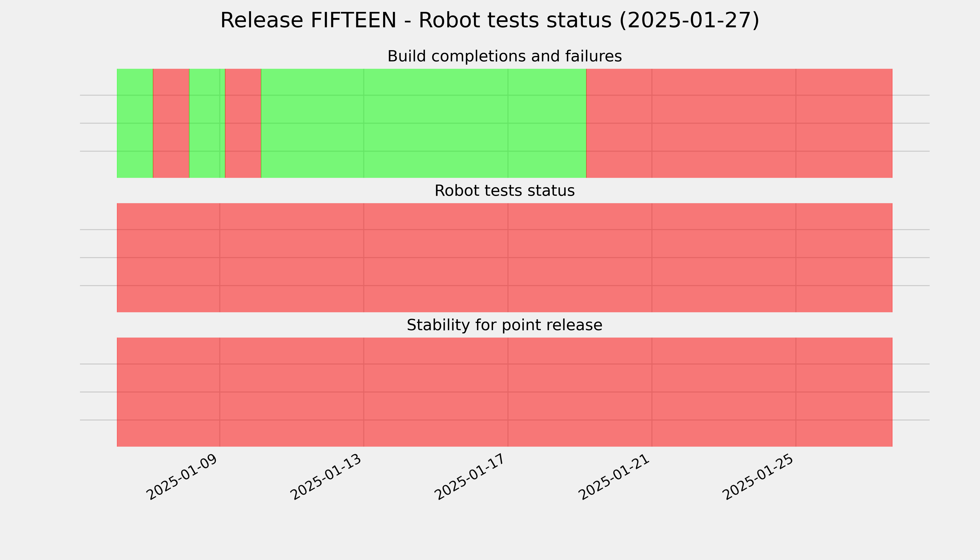Click the large red build failure block after 2025-01-21
This screenshot has height=560, width=980.
coord(739,123)
